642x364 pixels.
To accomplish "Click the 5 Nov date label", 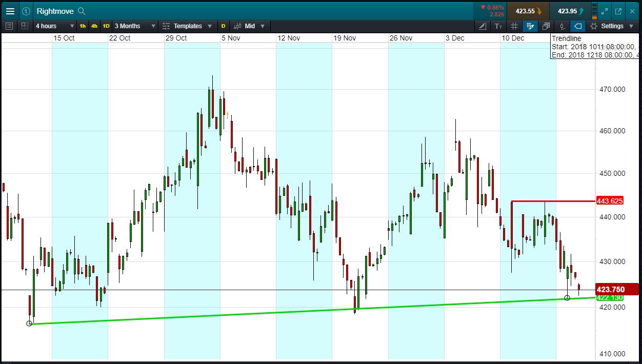I will coord(231,38).
